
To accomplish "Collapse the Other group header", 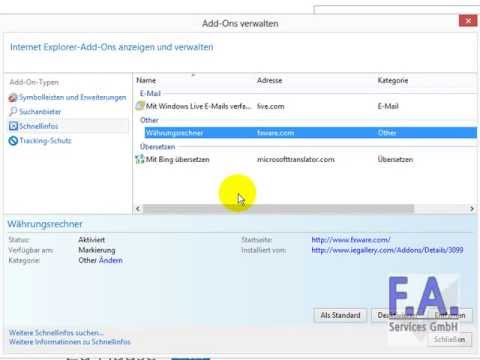I will [149, 120].
